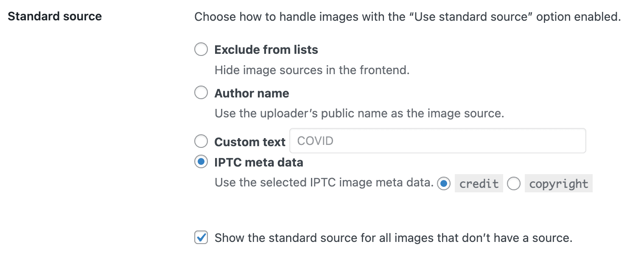Click the Exclude from lists label
This screenshot has height=261, width=644.
coord(266,50)
